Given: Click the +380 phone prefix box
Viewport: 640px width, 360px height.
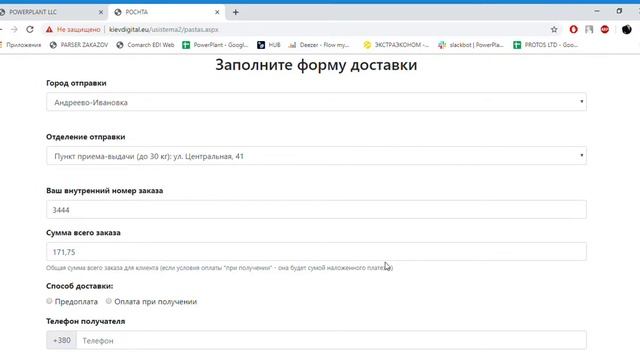Looking at the screenshot, I should point(62,340).
